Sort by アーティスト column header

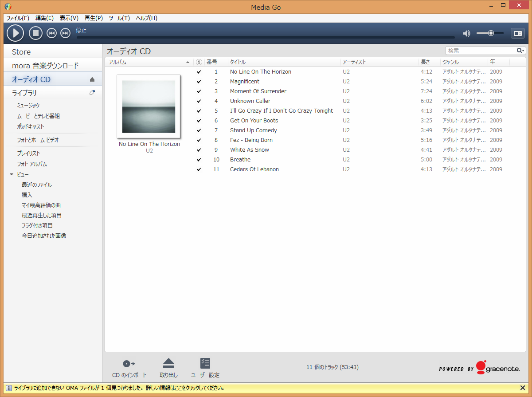click(x=379, y=62)
